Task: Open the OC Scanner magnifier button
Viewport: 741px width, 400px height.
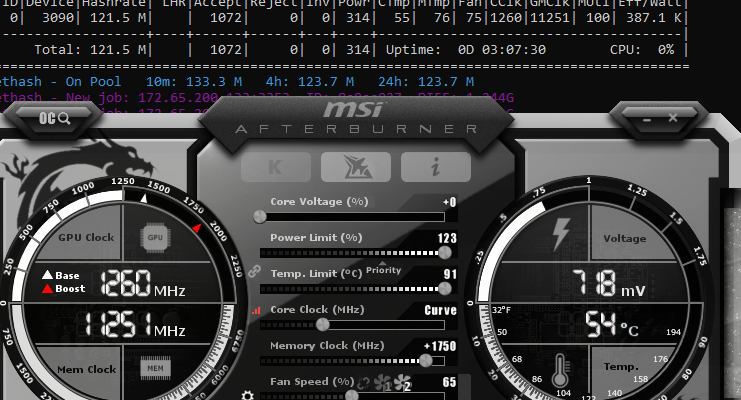Action: (x=54, y=118)
